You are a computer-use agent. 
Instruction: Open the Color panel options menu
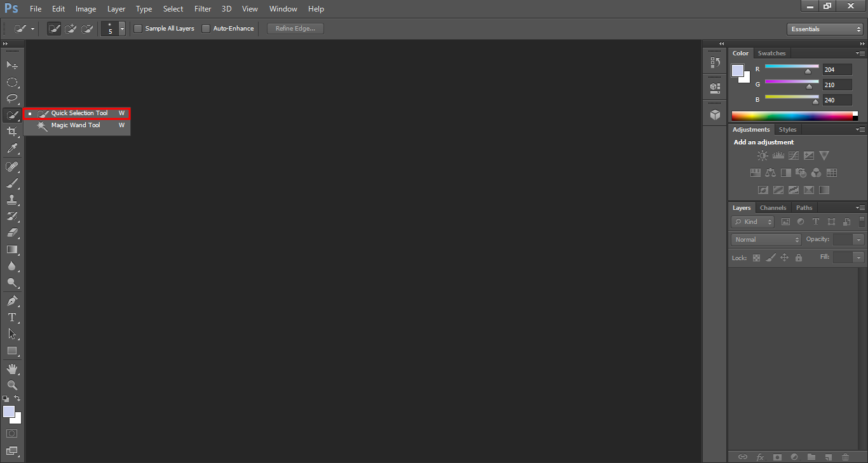(x=860, y=53)
